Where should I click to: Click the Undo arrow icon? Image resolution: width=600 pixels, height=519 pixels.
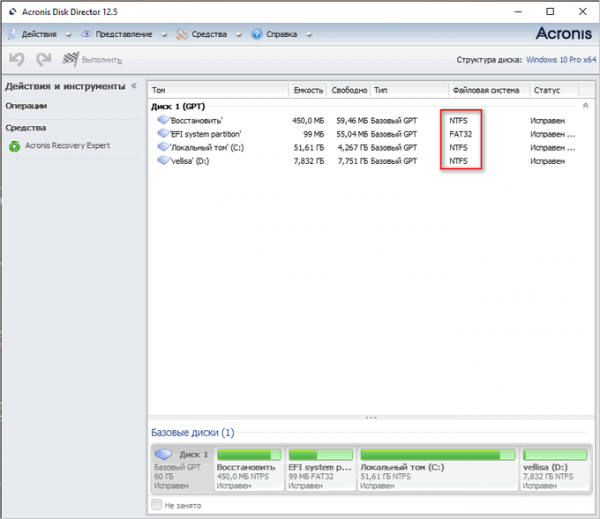pyautogui.click(x=17, y=59)
